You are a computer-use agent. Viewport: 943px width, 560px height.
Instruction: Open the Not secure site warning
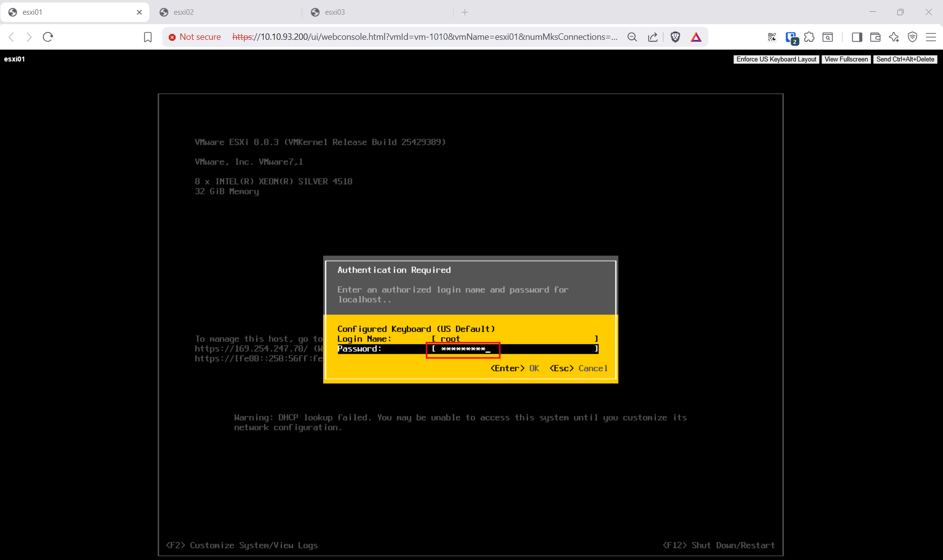195,37
